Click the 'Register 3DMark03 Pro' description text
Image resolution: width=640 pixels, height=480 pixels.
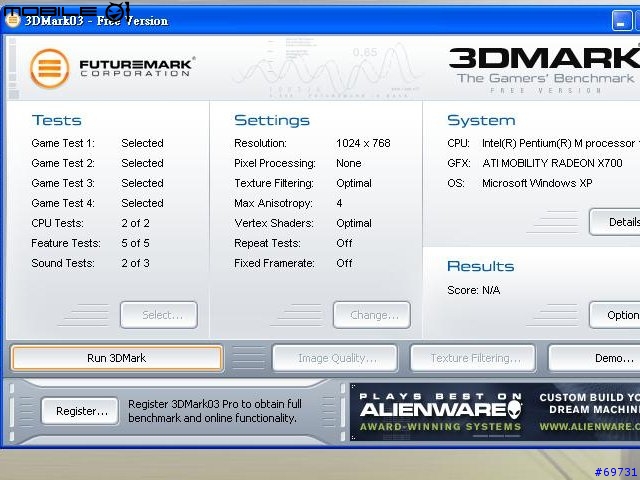tap(215, 411)
